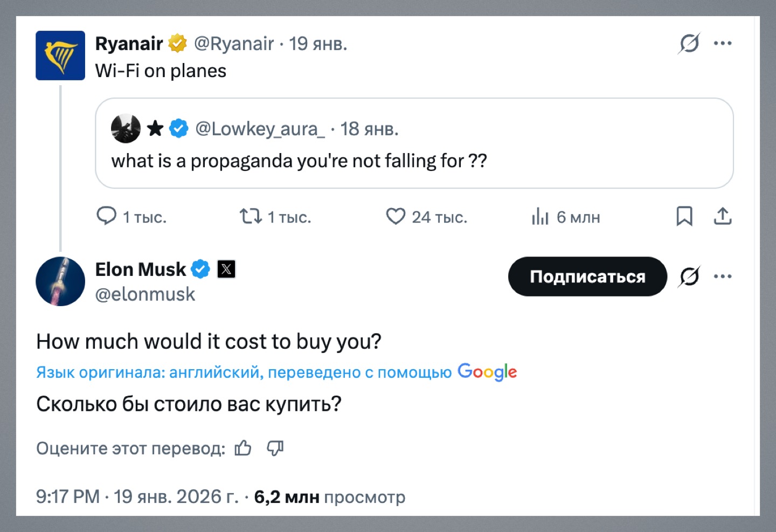Click the repost icon on Ryanair's tweet

(251, 217)
